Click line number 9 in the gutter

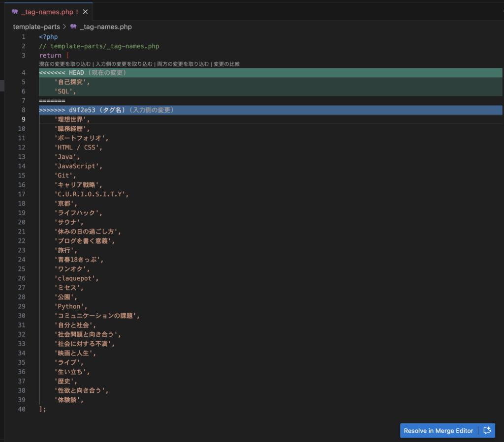(23, 119)
